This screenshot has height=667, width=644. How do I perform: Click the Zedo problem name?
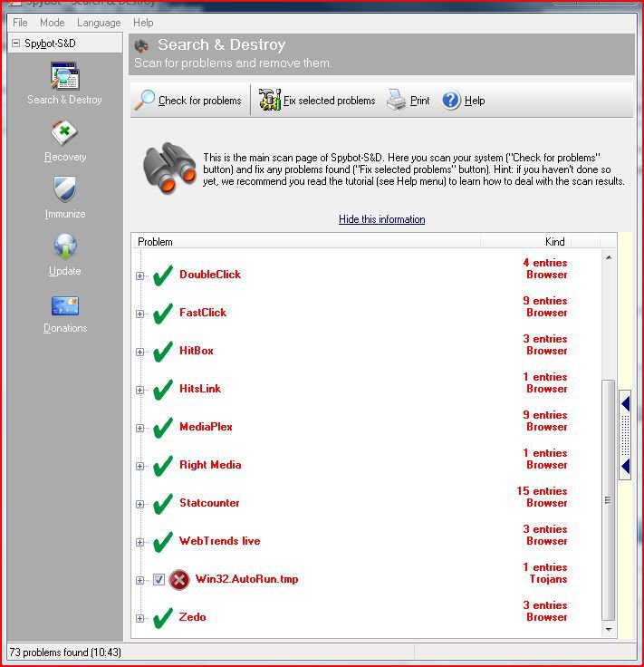pyautogui.click(x=192, y=617)
